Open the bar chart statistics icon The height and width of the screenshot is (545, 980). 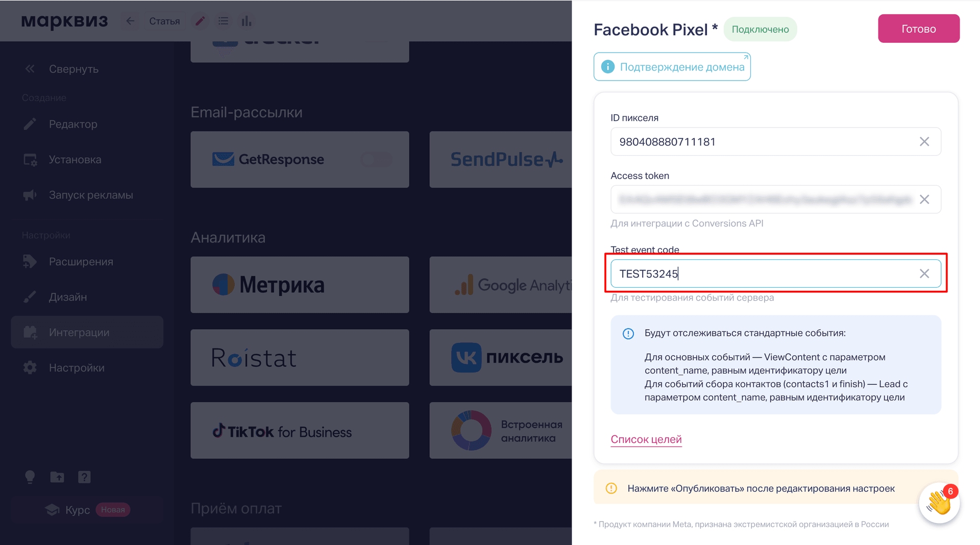pos(247,21)
